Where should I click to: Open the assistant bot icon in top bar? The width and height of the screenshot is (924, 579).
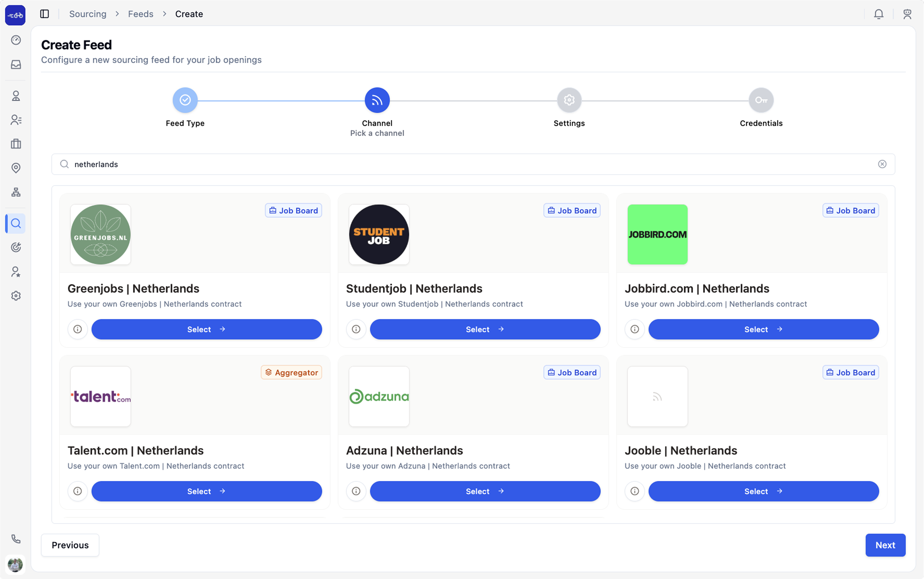(907, 14)
